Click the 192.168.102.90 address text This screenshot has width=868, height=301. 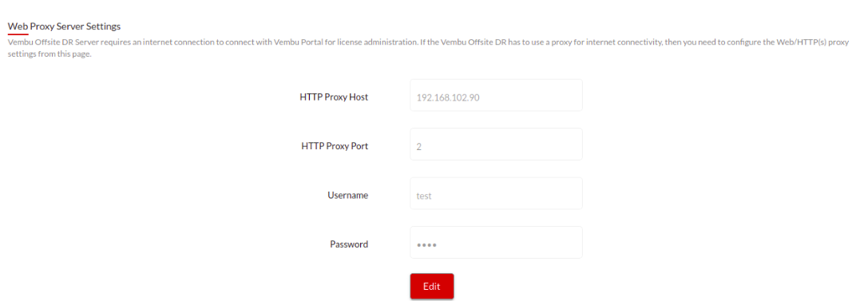[x=447, y=97]
